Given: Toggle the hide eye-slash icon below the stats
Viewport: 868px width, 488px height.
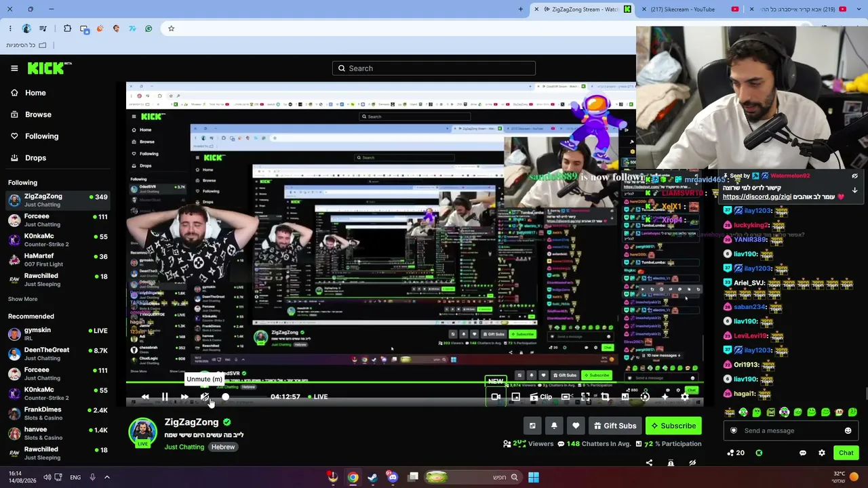Looking at the screenshot, I should [x=692, y=463].
